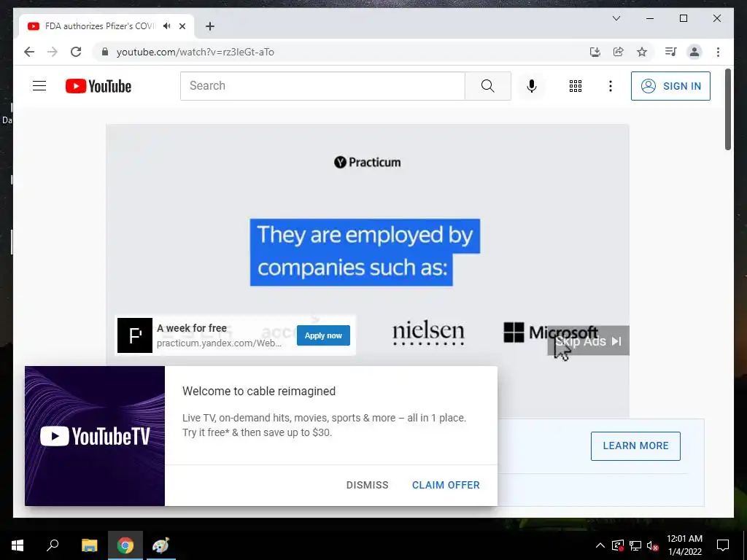The image size is (747, 560).
Task: Go to YouTube home via logo
Action: (x=98, y=86)
